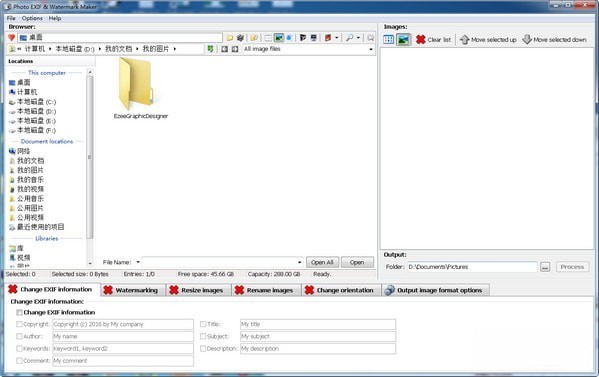
Task: Toggle the Description checkbox
Action: coord(203,348)
